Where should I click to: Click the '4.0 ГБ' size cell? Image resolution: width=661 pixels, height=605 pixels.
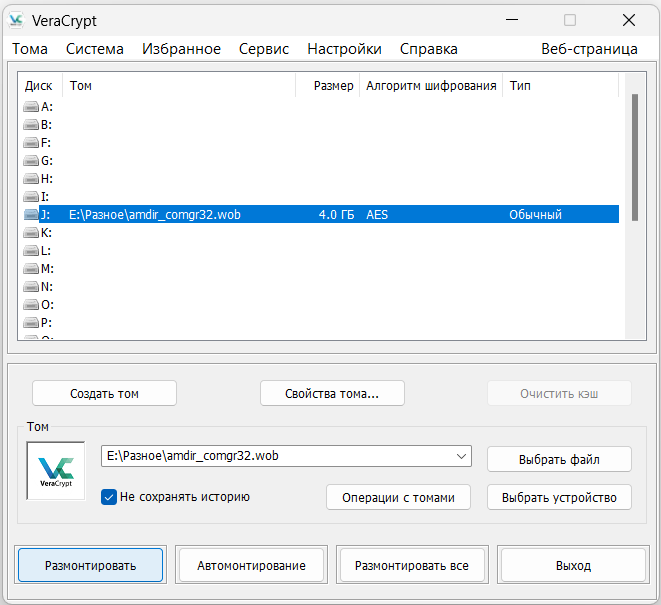(336, 215)
